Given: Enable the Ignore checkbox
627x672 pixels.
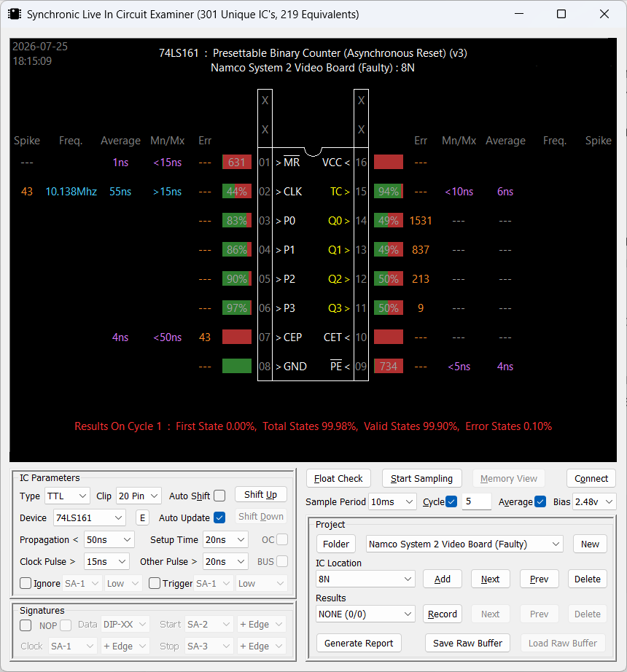Looking at the screenshot, I should [26, 583].
